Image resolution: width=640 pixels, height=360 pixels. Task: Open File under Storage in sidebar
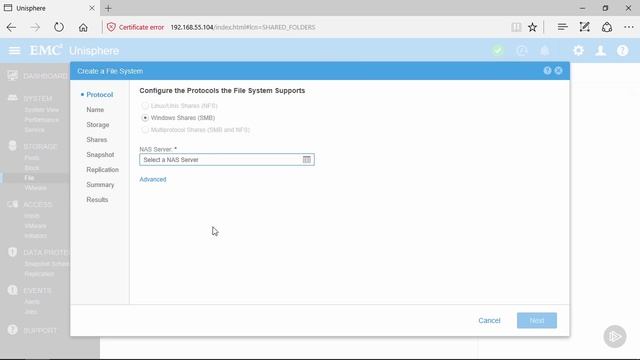tap(29, 178)
